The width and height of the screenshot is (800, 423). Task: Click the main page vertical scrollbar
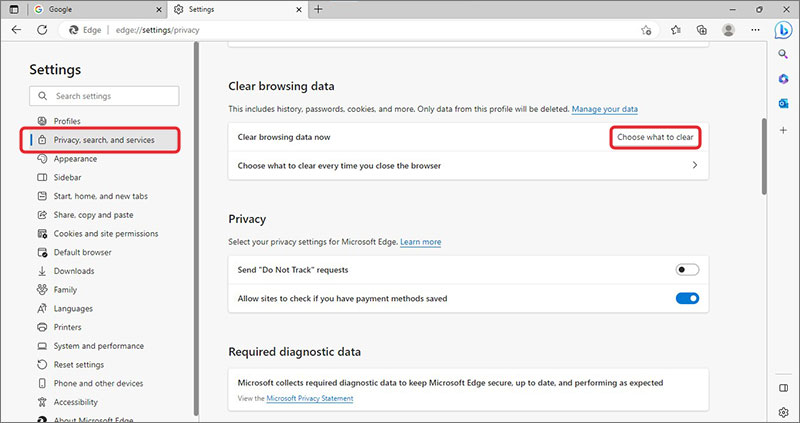tap(764, 157)
